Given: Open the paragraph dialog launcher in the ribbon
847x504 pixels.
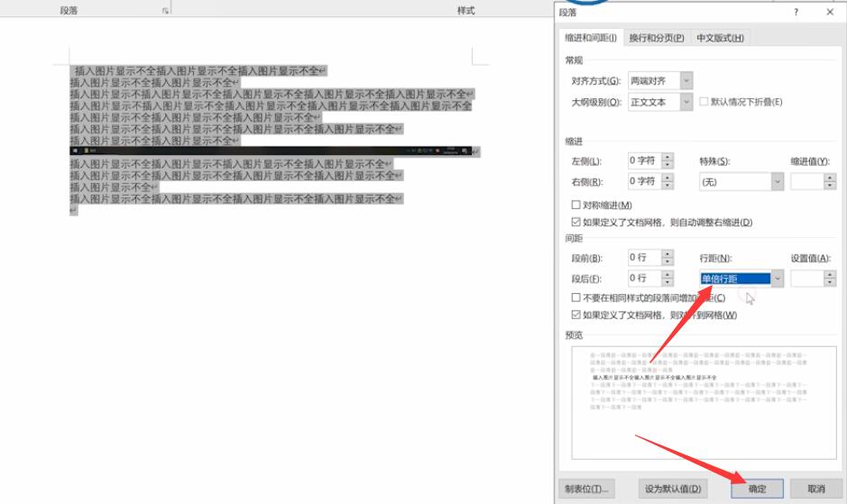Looking at the screenshot, I should 165,10.
